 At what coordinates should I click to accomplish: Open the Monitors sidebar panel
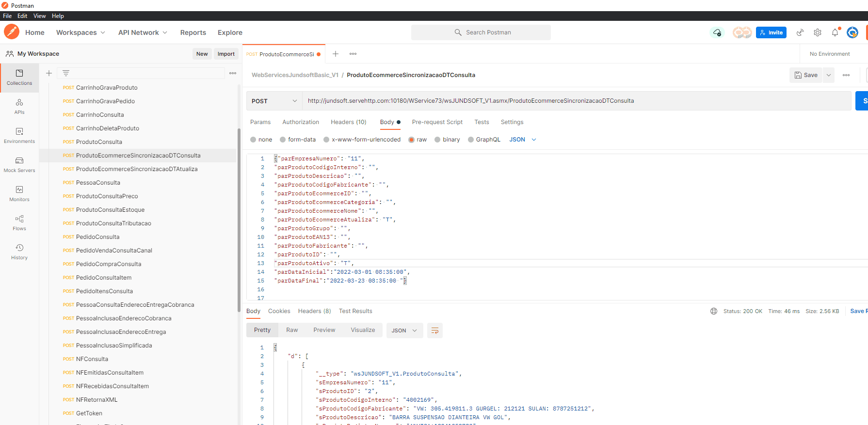tap(19, 194)
